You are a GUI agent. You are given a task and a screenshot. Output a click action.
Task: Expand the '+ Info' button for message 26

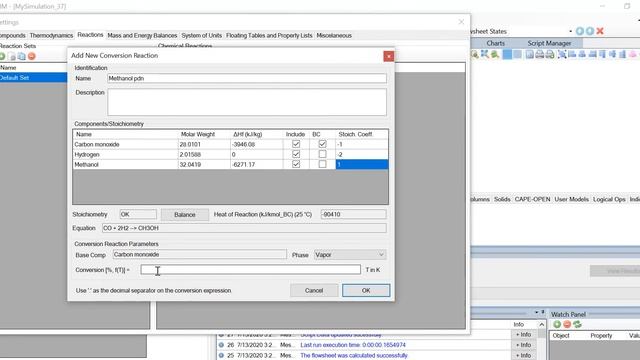(523, 345)
